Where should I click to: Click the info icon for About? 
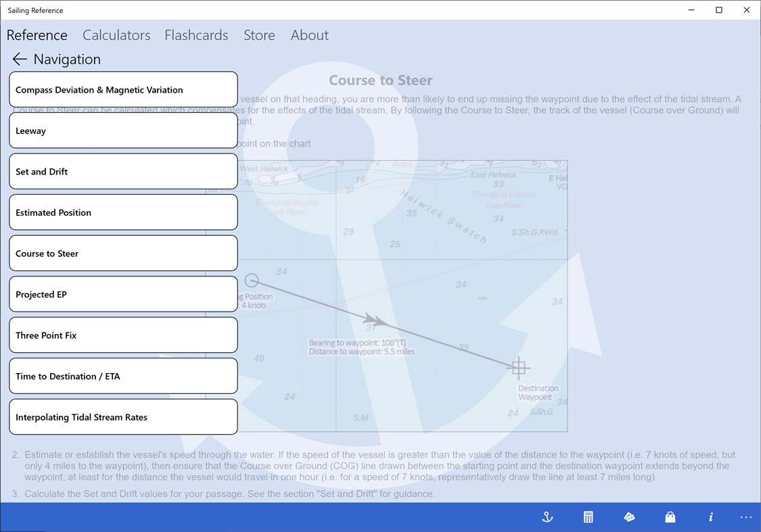pos(710,516)
